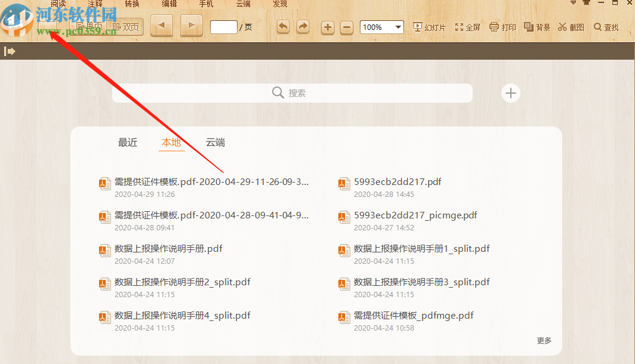Open the 100% zoom level dropdown
Viewport: 635px width, 364px height.
(382, 27)
